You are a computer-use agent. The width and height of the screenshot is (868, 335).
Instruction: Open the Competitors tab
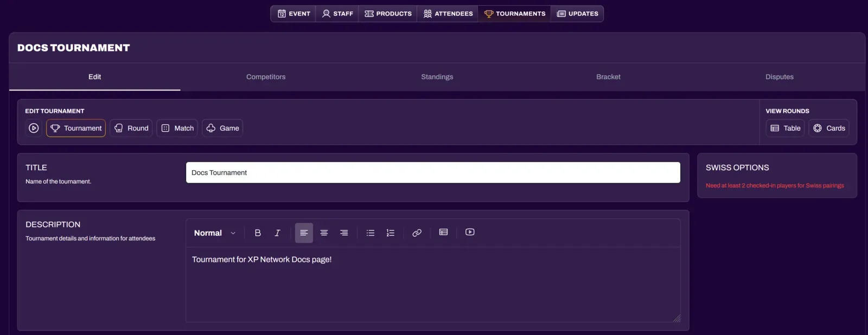tap(266, 77)
